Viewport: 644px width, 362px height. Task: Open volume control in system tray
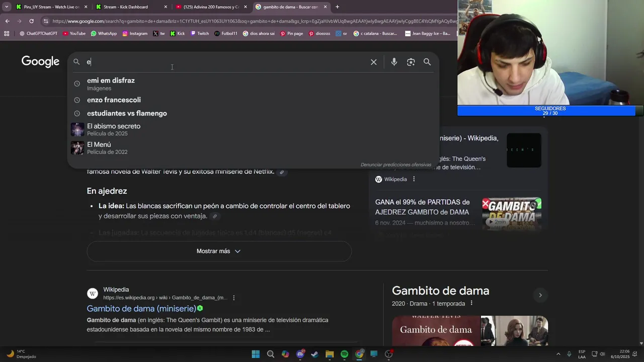coord(602,354)
